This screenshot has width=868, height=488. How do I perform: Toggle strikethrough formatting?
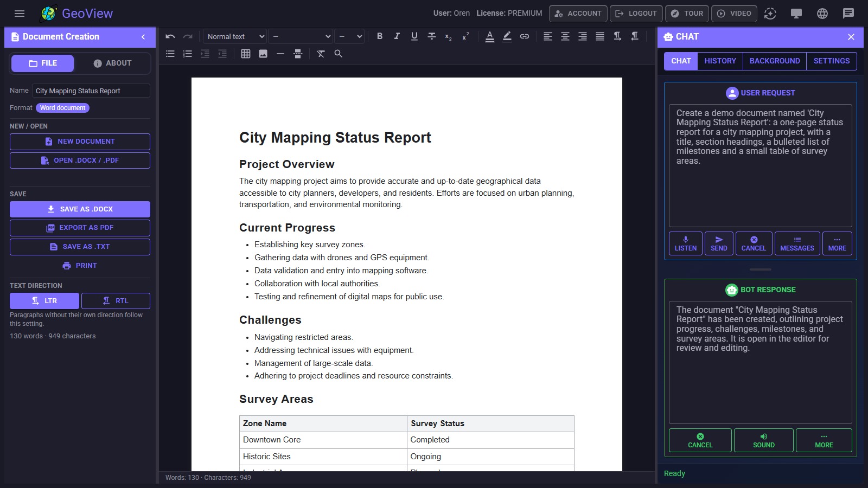432,36
